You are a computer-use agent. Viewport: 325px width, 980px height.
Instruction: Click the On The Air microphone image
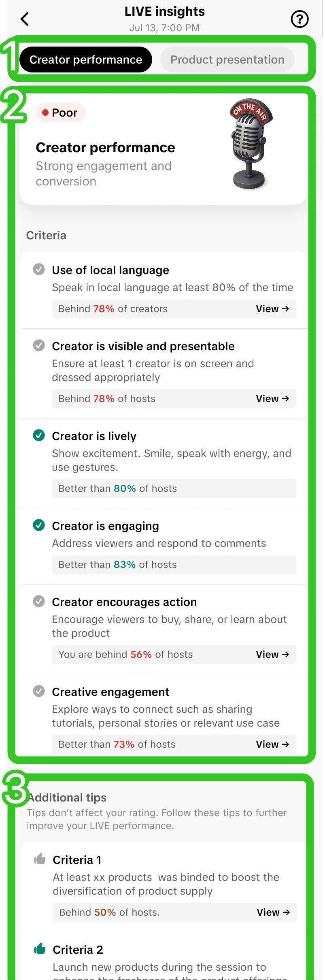[251, 144]
